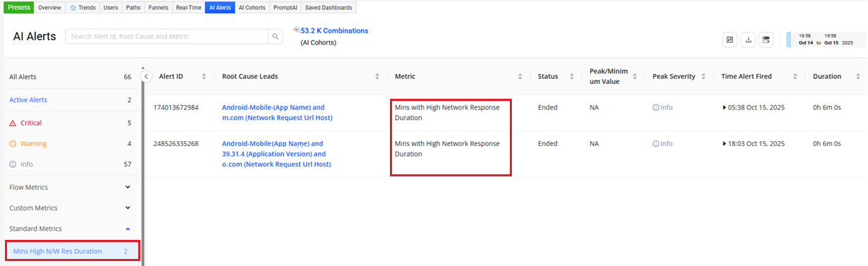Click info icon for alert 174013672984
Screen dimensions: 868x266
[x=656, y=107]
